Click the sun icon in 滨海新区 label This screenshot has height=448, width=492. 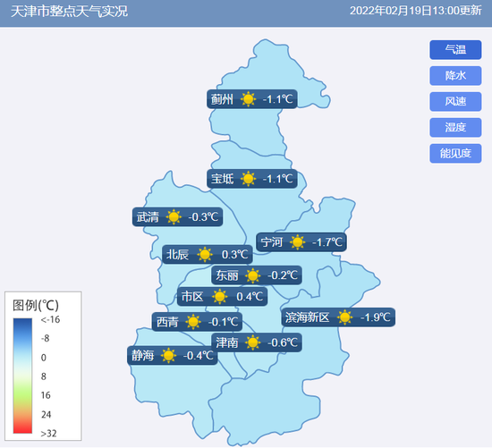tap(344, 317)
